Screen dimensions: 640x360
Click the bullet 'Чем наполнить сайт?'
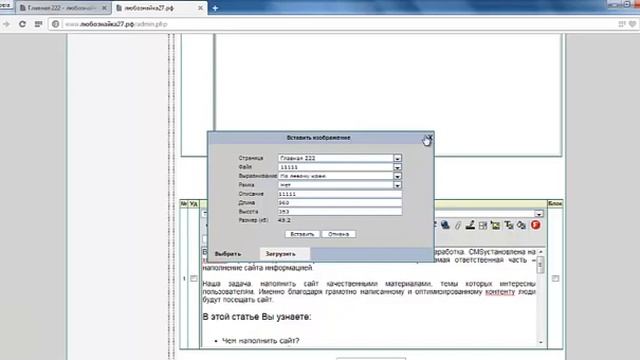click(x=260, y=340)
